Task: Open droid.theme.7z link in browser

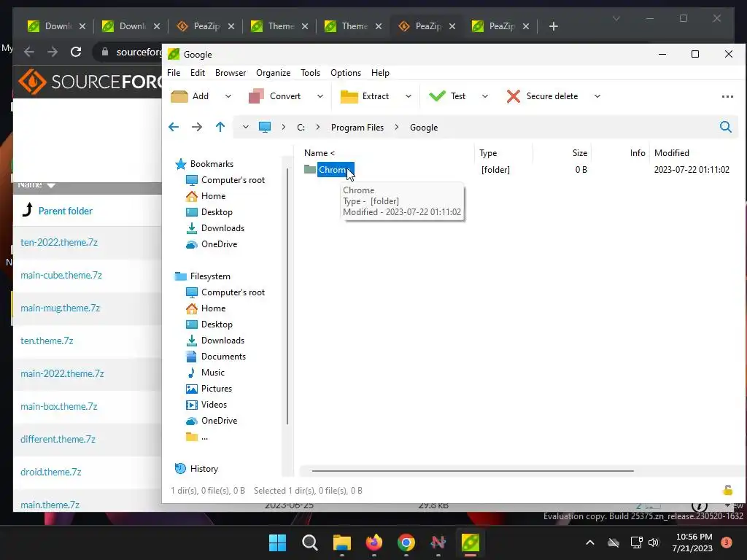Action: [x=50, y=472]
